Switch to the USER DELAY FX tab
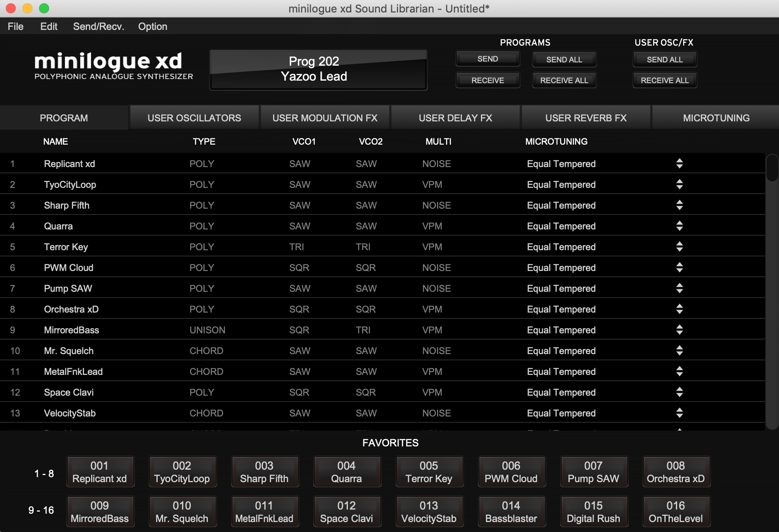The height and width of the screenshot is (532, 779). pyautogui.click(x=455, y=118)
